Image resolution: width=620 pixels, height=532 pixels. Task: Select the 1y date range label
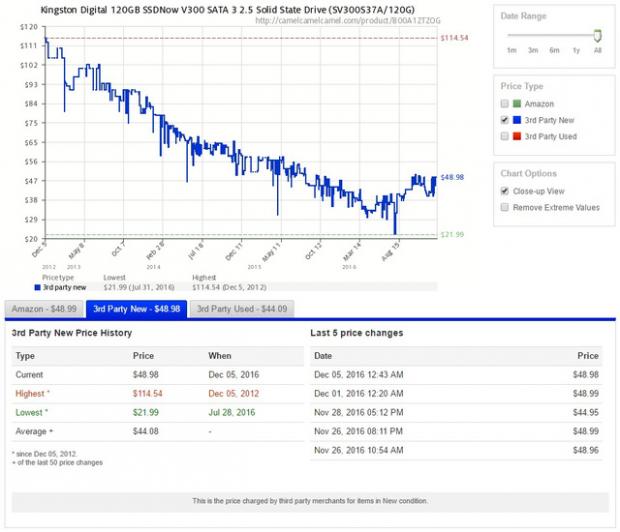[576, 50]
